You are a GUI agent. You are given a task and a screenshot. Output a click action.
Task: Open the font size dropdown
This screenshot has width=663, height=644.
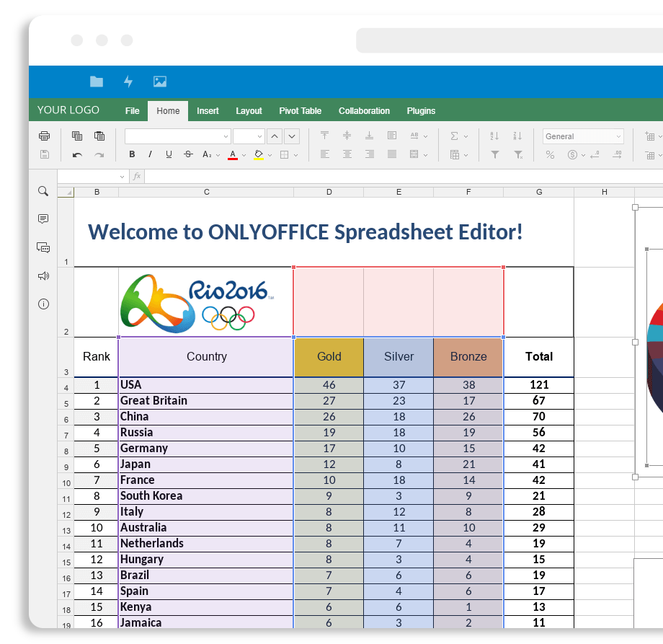[259, 136]
